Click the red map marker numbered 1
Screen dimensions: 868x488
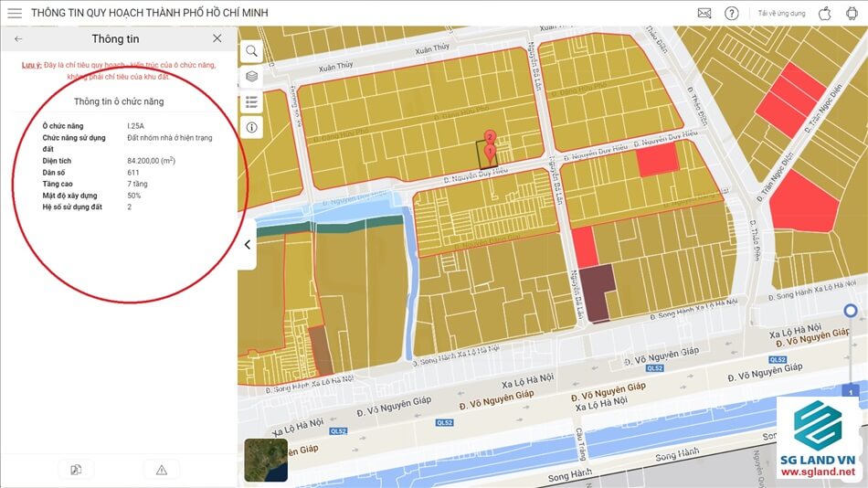coord(490,150)
